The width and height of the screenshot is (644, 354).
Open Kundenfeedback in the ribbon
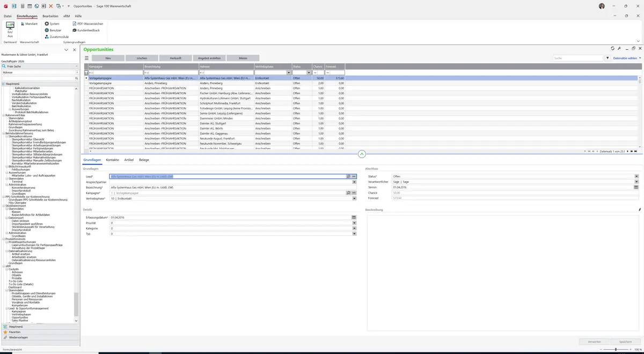pyautogui.click(x=86, y=30)
